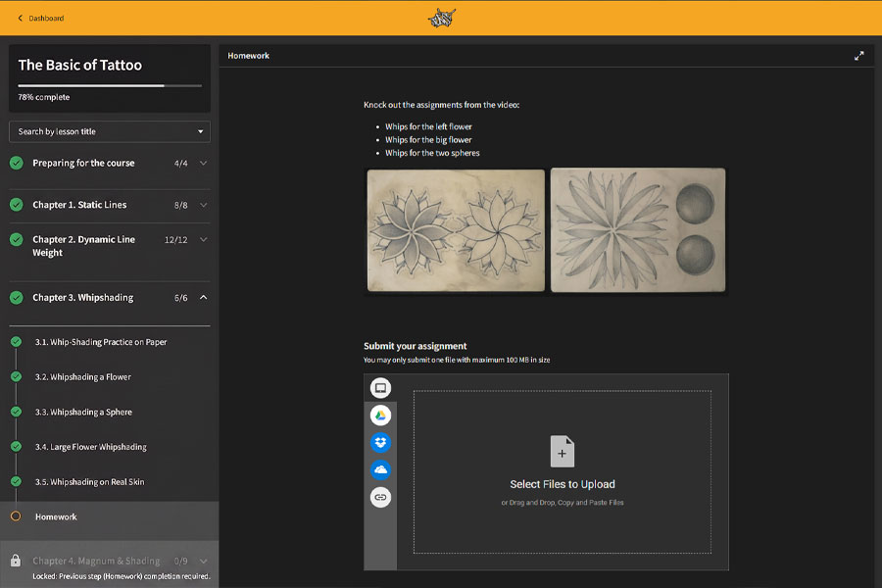Click completed check icon for lesson 3.2
Screen dimensions: 882x588
point(17,376)
